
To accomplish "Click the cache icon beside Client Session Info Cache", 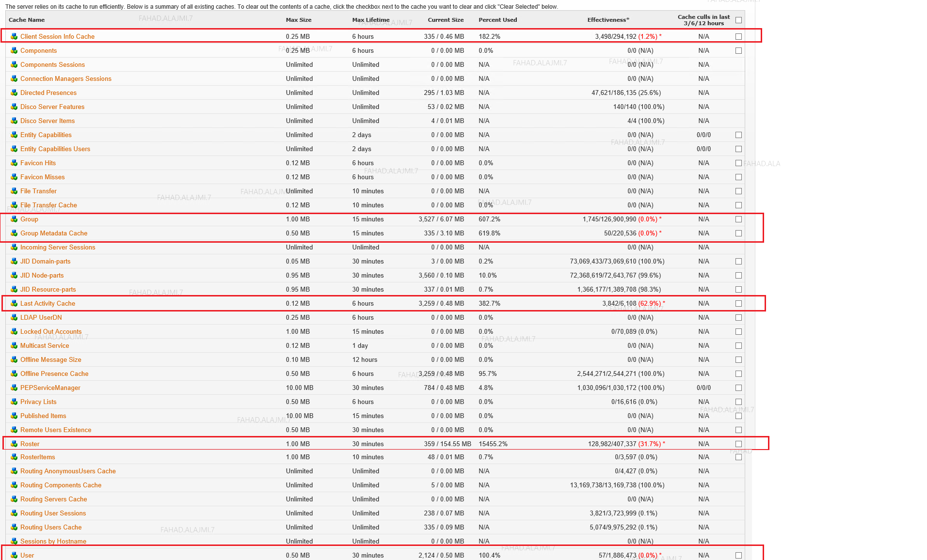I will point(14,36).
